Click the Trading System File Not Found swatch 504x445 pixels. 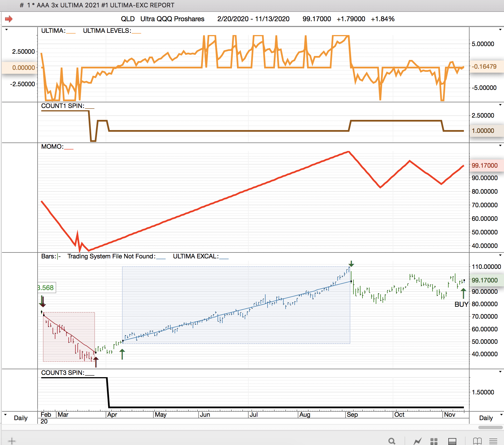tap(161, 258)
